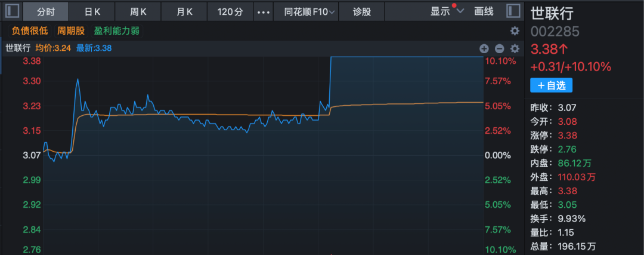
Task: Switch to 120分 chart tab
Action: pyautogui.click(x=230, y=11)
